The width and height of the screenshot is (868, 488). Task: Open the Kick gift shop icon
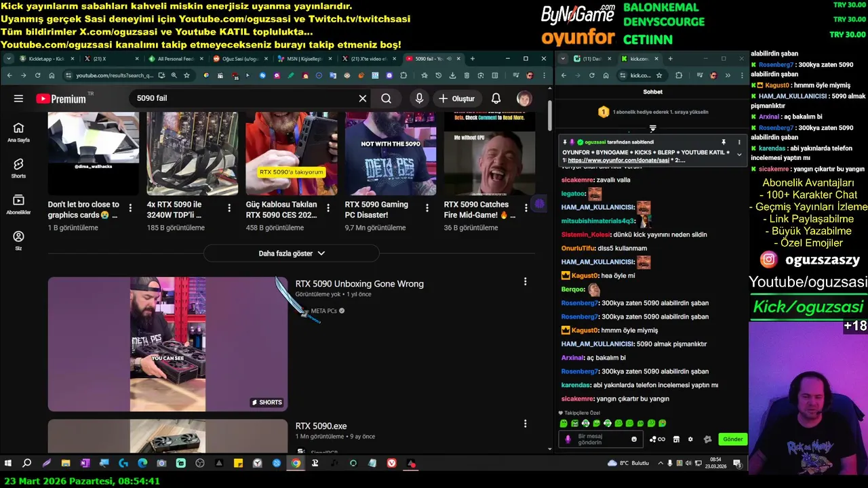[676, 439]
